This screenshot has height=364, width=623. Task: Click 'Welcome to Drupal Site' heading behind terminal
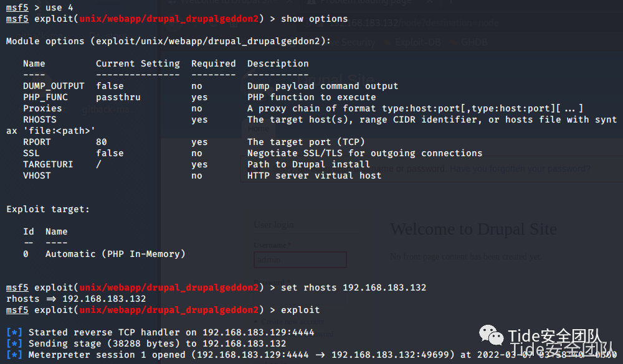(x=473, y=229)
